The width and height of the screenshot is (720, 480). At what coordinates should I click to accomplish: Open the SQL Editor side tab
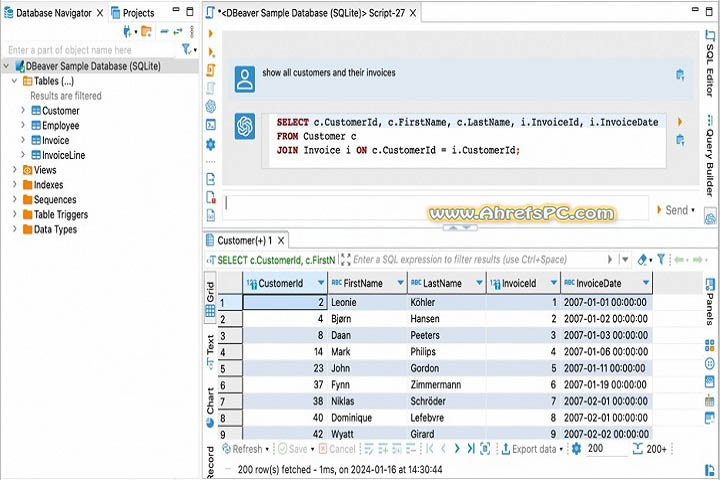[x=710, y=64]
